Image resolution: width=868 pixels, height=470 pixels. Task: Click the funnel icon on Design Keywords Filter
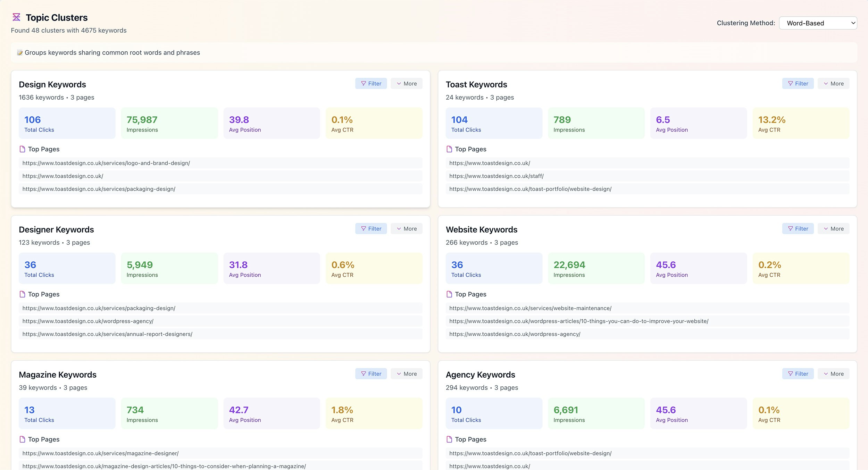tap(363, 83)
